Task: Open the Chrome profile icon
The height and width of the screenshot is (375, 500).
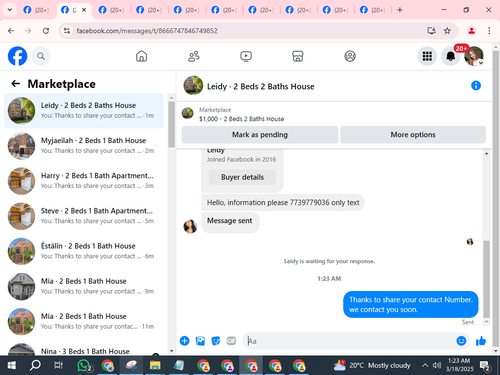Action: [471, 31]
